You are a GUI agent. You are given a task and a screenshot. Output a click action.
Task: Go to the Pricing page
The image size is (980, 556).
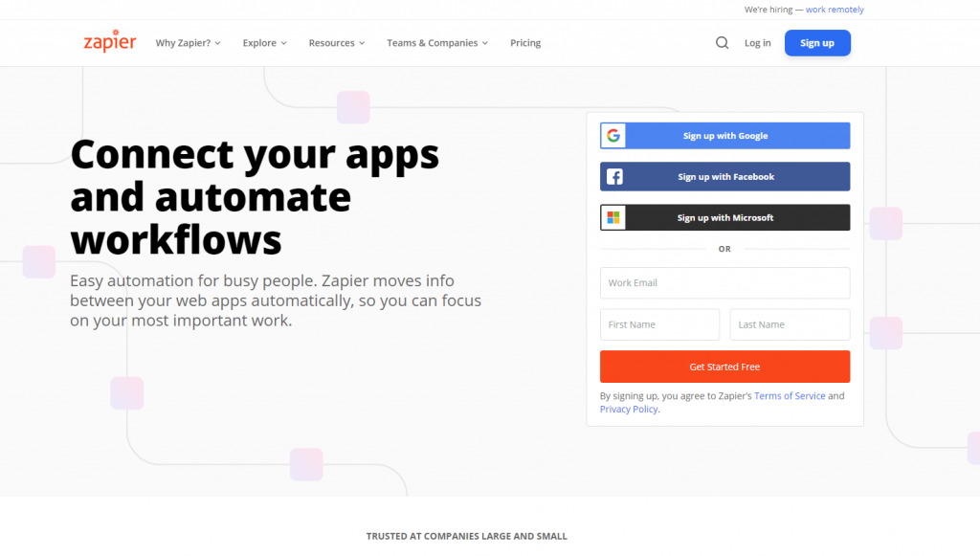pos(525,43)
